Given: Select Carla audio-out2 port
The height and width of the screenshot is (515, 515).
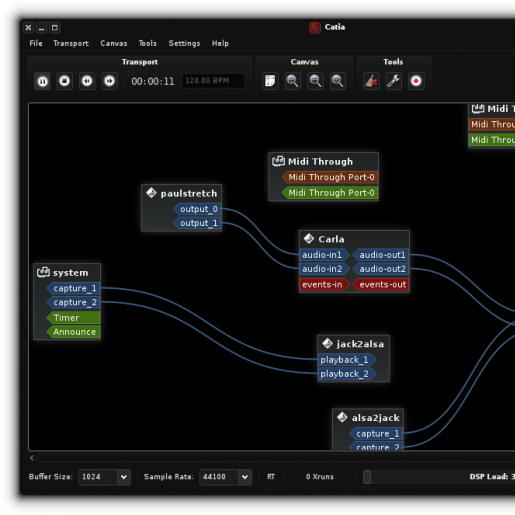Looking at the screenshot, I should click(381, 269).
